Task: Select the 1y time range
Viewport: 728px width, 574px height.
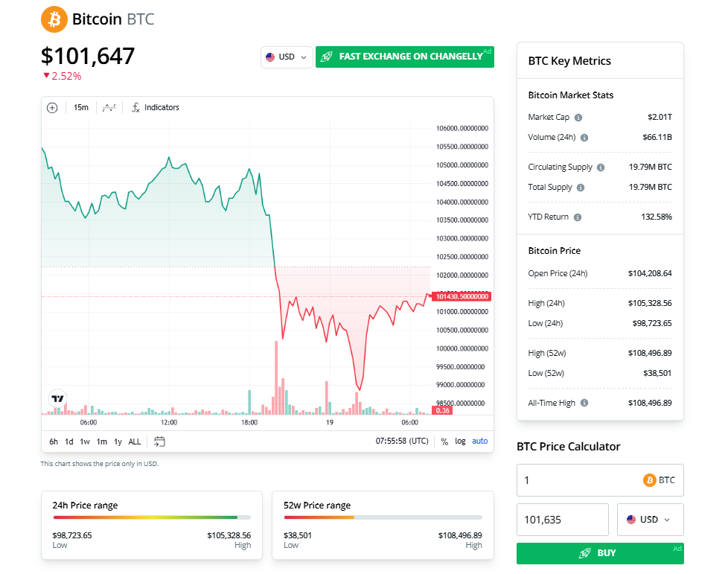Action: (118, 441)
